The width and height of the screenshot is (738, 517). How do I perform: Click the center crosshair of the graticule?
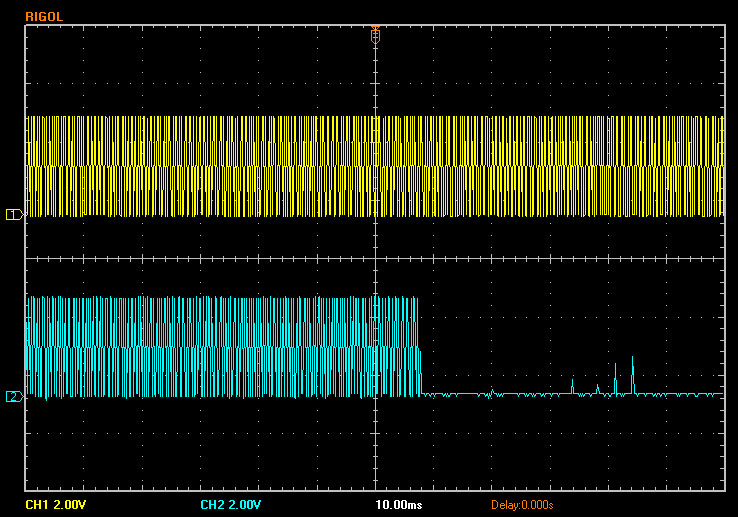(x=375, y=258)
